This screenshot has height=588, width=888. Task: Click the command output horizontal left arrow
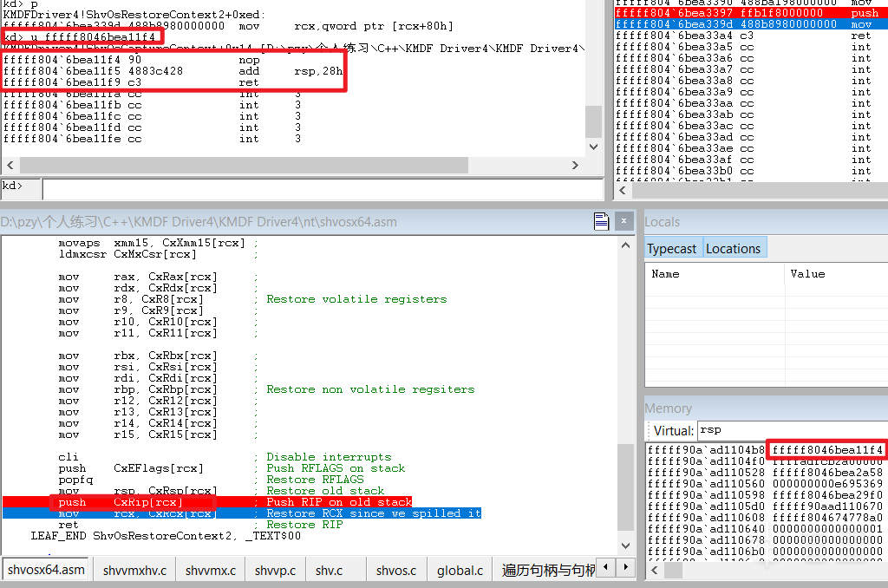(x=10, y=165)
